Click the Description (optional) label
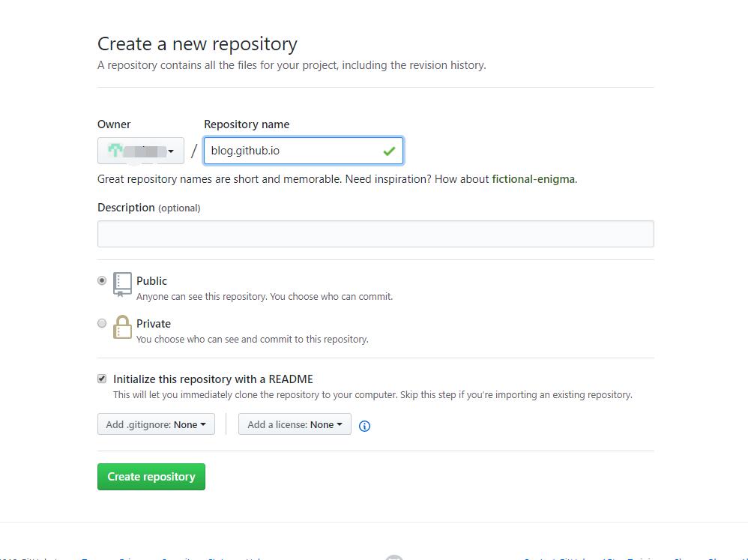This screenshot has width=748, height=560. click(x=149, y=208)
